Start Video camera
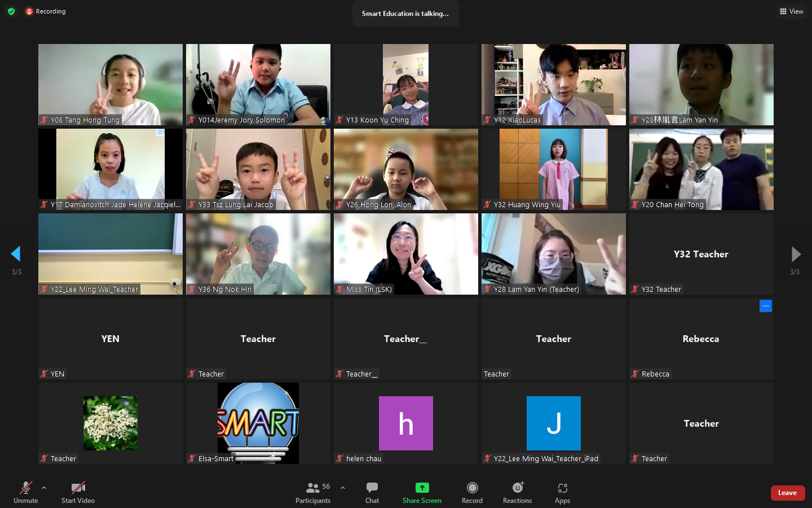Viewport: 812px width, 508px height. [x=78, y=492]
